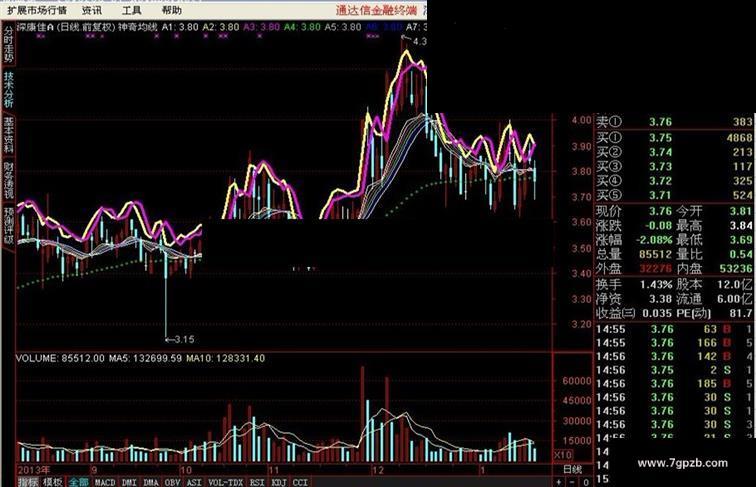This screenshot has height=487, width=756.
Task: Click the 日线 period label
Action: (x=572, y=469)
